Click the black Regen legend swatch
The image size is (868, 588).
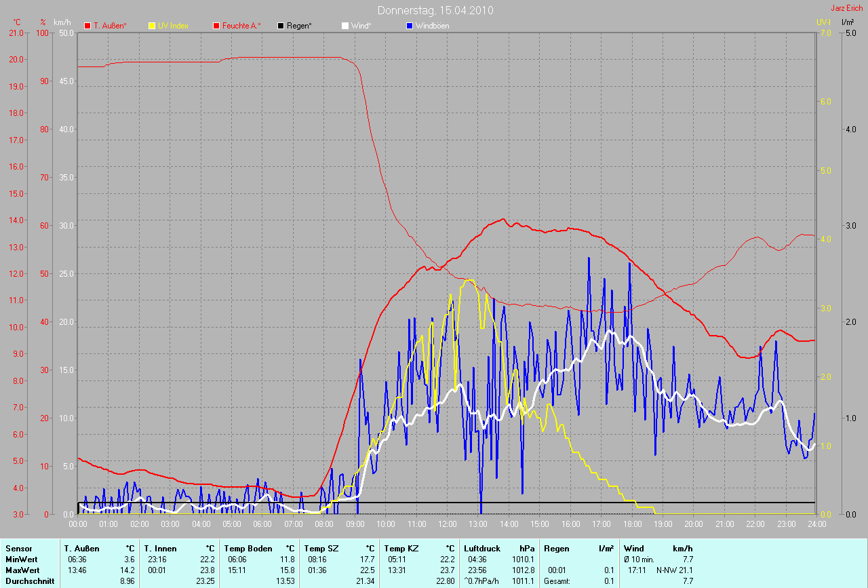[x=281, y=26]
